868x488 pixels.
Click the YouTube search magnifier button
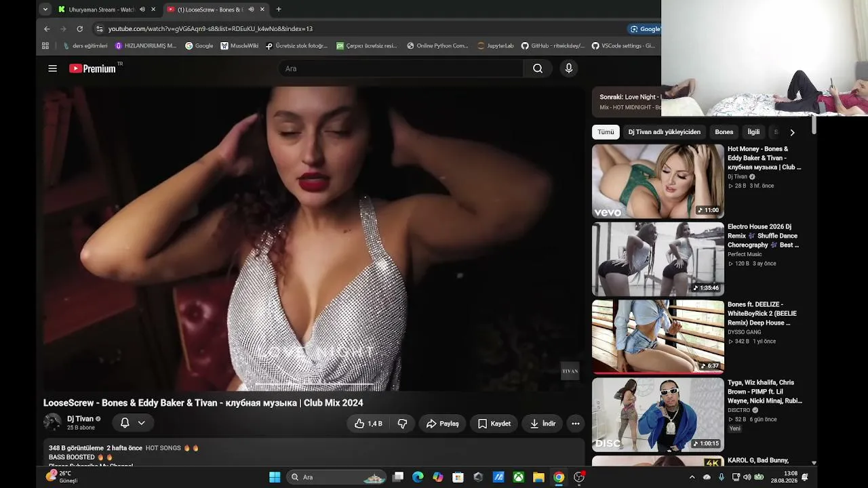click(538, 68)
